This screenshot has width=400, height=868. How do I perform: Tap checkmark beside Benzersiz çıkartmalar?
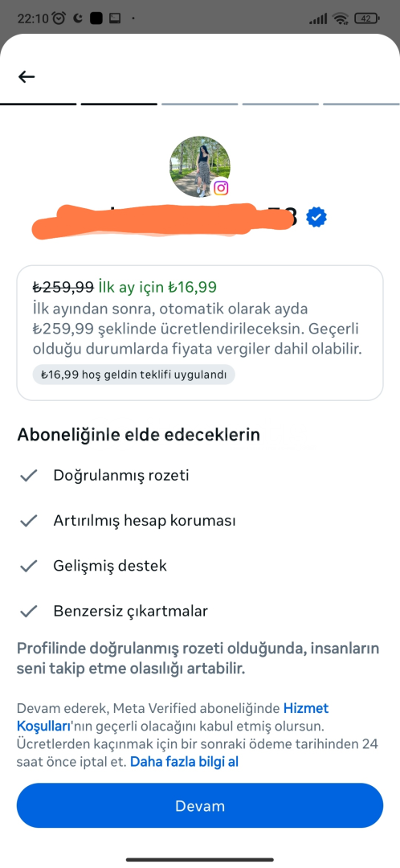coord(28,611)
